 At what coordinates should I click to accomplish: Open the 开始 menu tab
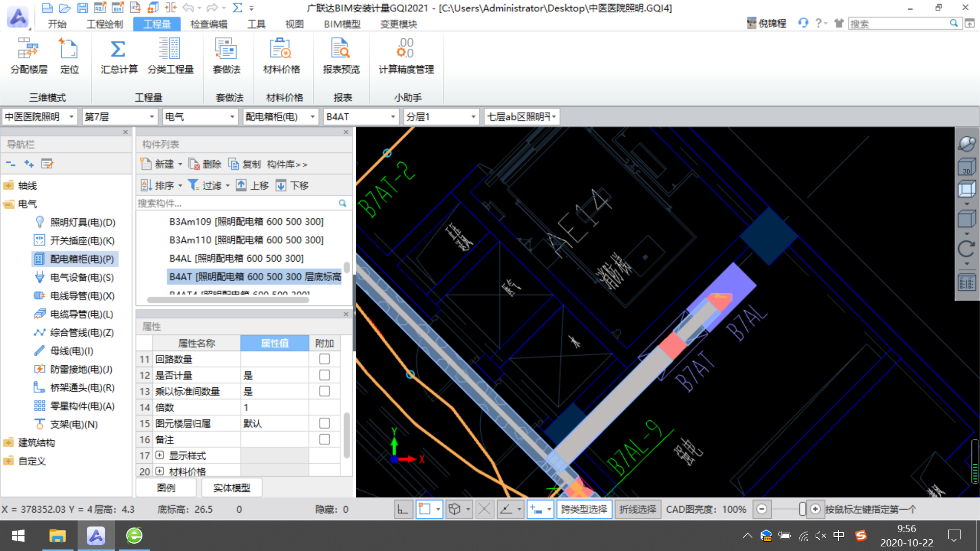(x=57, y=23)
